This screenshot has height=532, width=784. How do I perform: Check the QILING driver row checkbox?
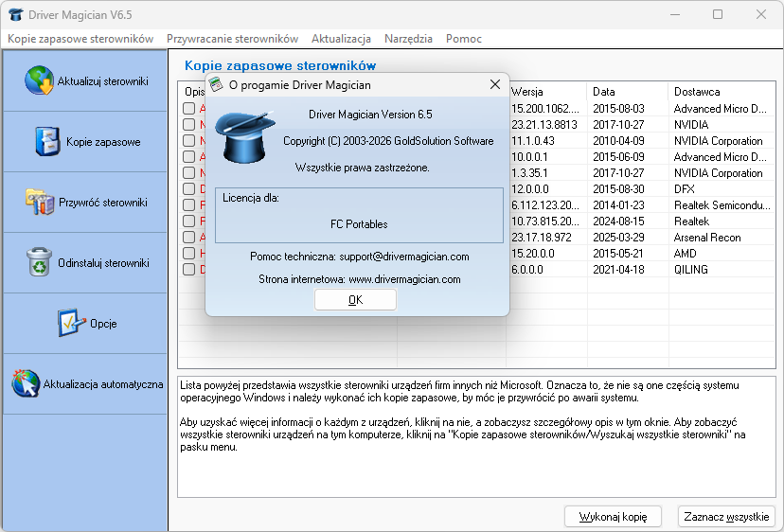pyautogui.click(x=189, y=269)
